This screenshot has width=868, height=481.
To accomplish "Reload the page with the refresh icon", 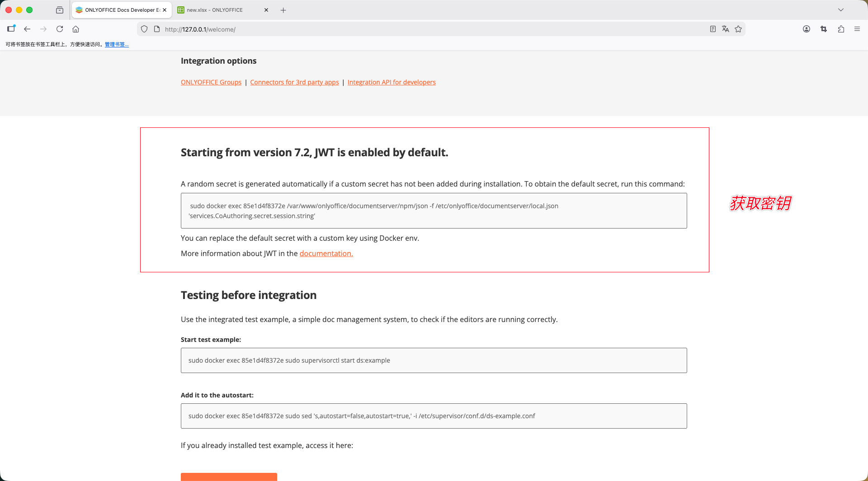I will pyautogui.click(x=60, y=29).
